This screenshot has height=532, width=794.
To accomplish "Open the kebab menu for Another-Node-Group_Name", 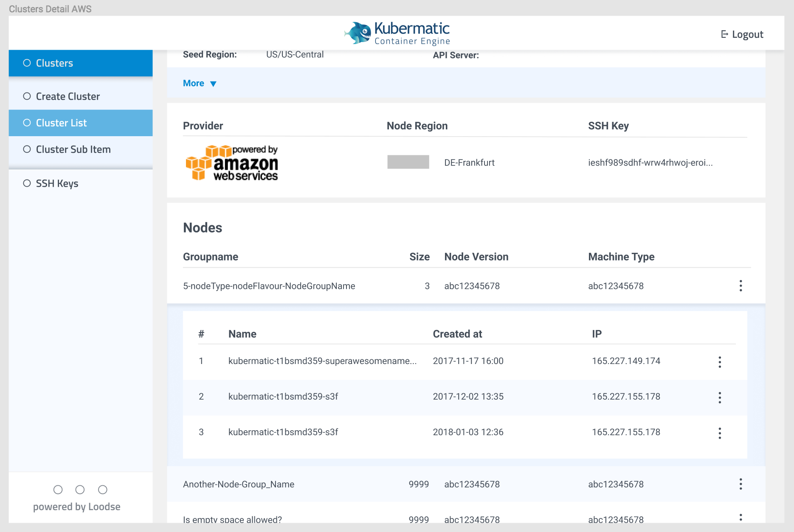I will pos(741,484).
